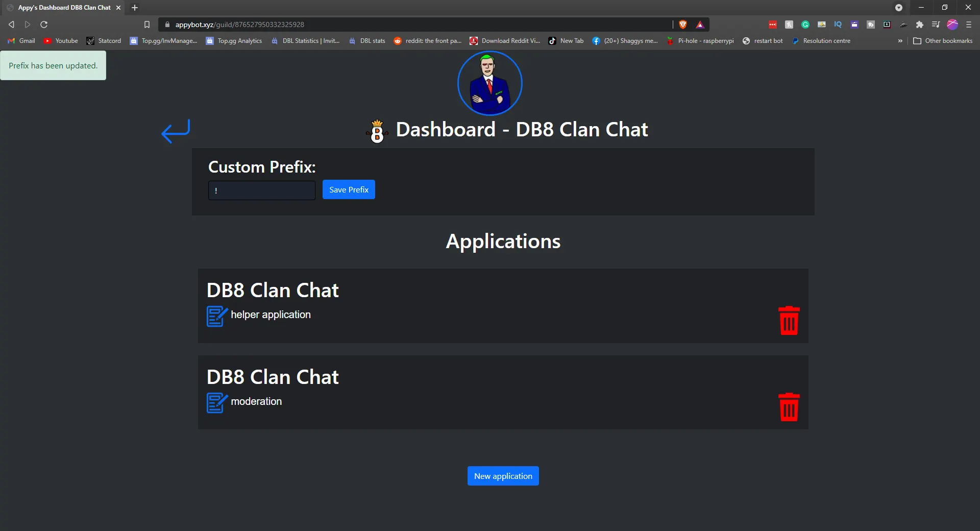The image size is (980, 531).
Task: Open a new browser tab
Action: (x=135, y=8)
